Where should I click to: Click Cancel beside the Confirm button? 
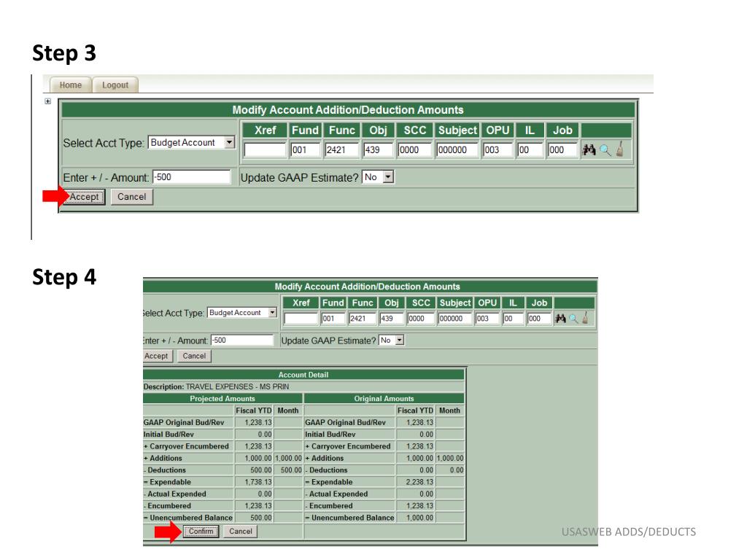point(241,531)
